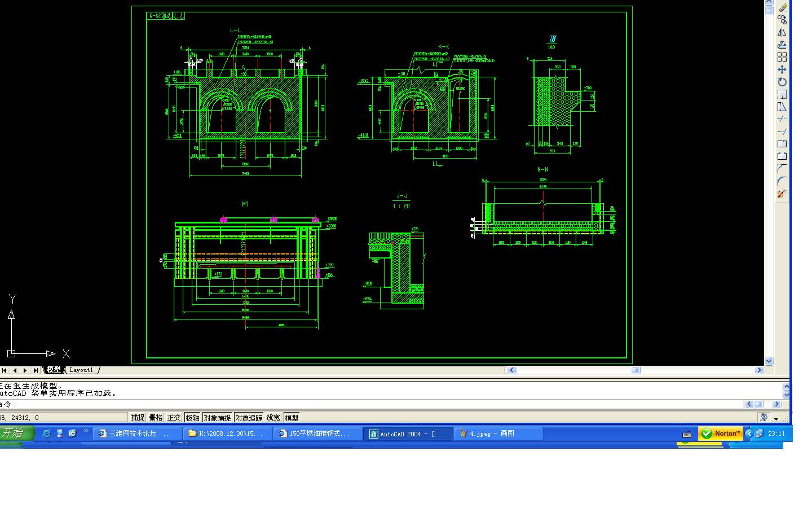Click the 命令 command line input

coord(372,404)
